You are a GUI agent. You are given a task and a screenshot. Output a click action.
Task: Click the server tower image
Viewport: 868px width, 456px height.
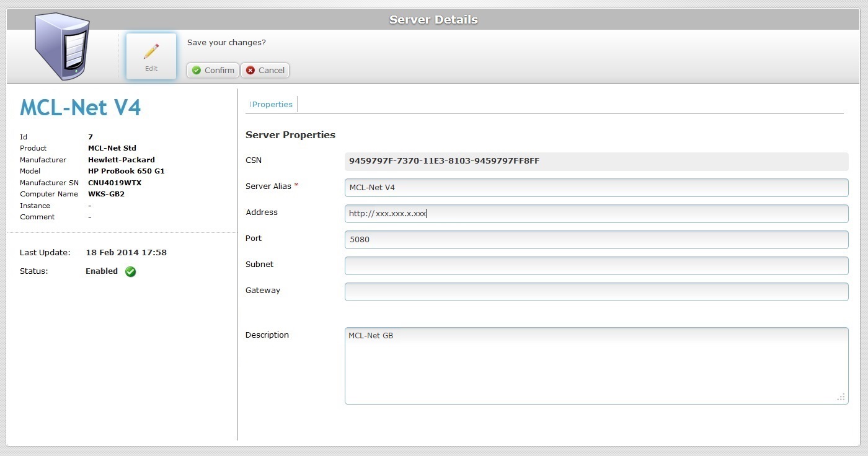point(62,46)
